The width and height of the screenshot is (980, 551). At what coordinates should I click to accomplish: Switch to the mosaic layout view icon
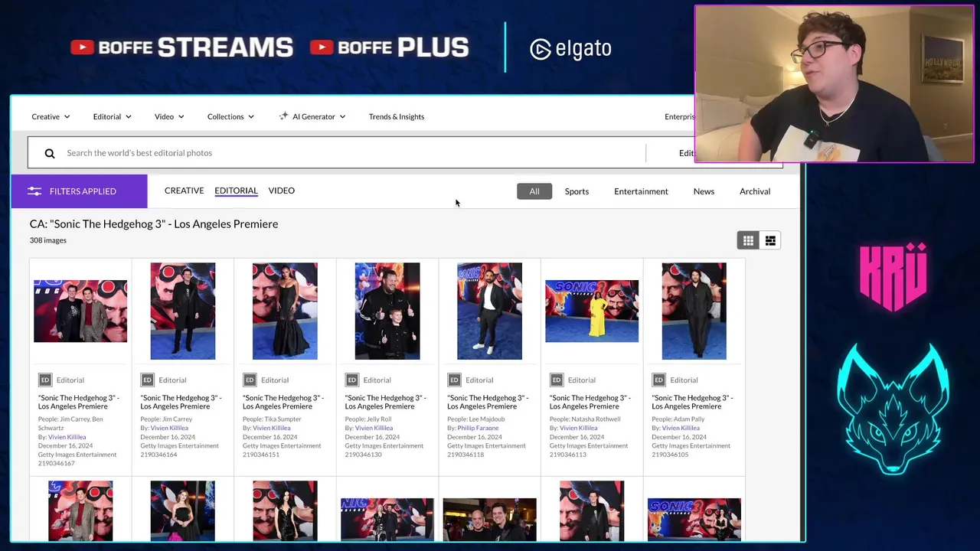(770, 240)
